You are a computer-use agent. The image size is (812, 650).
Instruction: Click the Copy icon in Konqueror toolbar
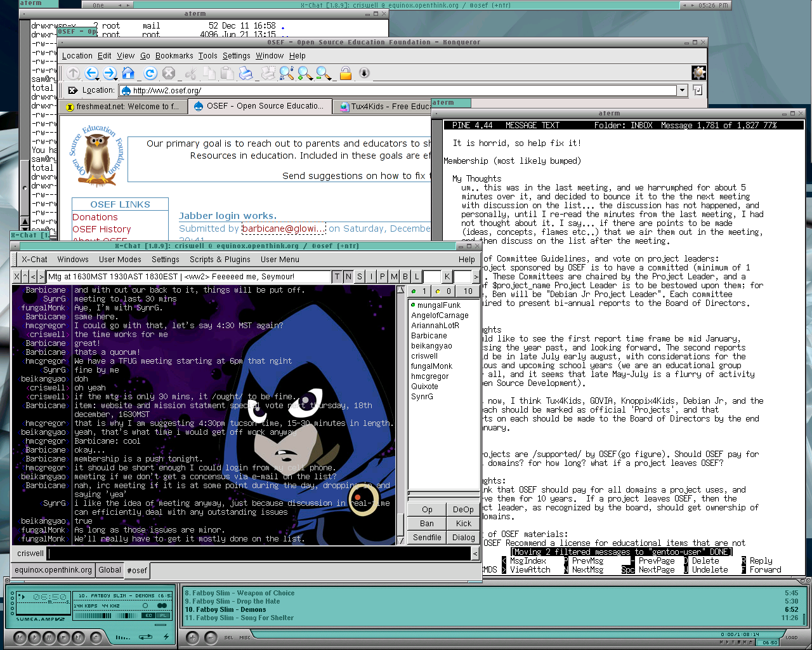tap(209, 73)
